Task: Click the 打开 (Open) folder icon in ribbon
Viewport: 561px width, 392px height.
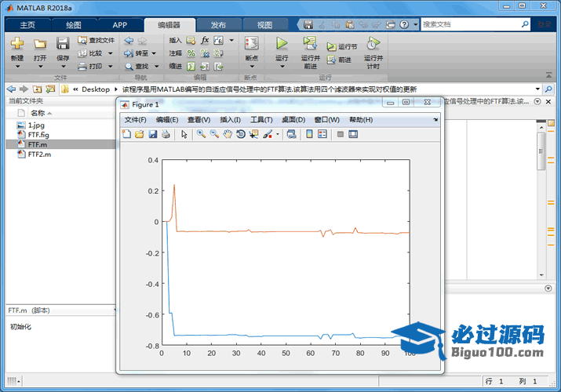Action: click(40, 44)
